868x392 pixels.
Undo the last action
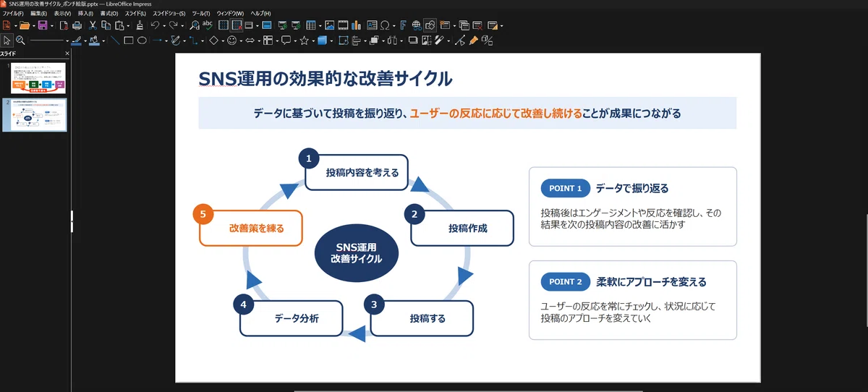coord(155,25)
